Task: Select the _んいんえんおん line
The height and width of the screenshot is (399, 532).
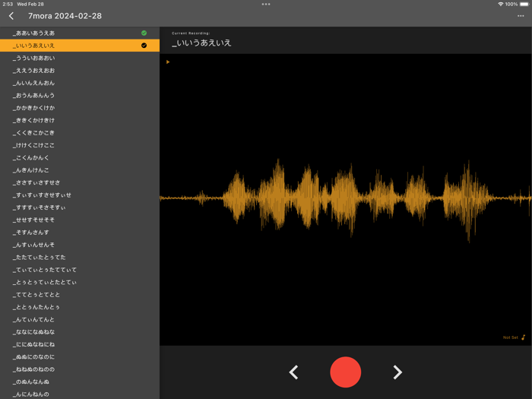Action: click(x=80, y=83)
